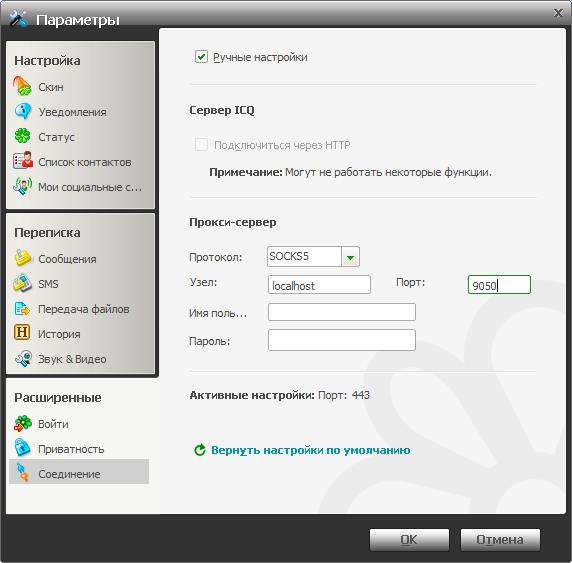
Task: Select the Мои социальные сети icon
Action: pyautogui.click(x=23, y=186)
